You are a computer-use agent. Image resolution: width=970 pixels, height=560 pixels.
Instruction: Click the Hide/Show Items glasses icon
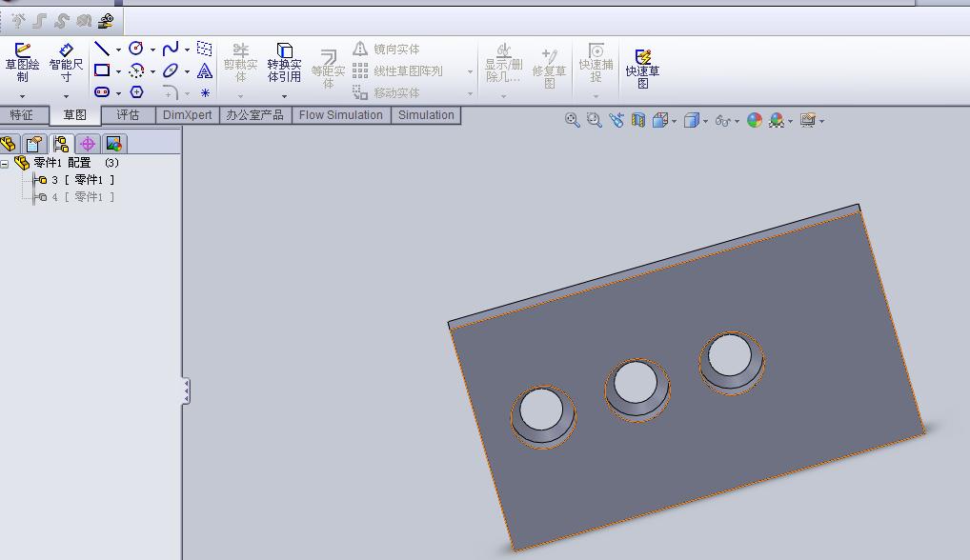722,121
